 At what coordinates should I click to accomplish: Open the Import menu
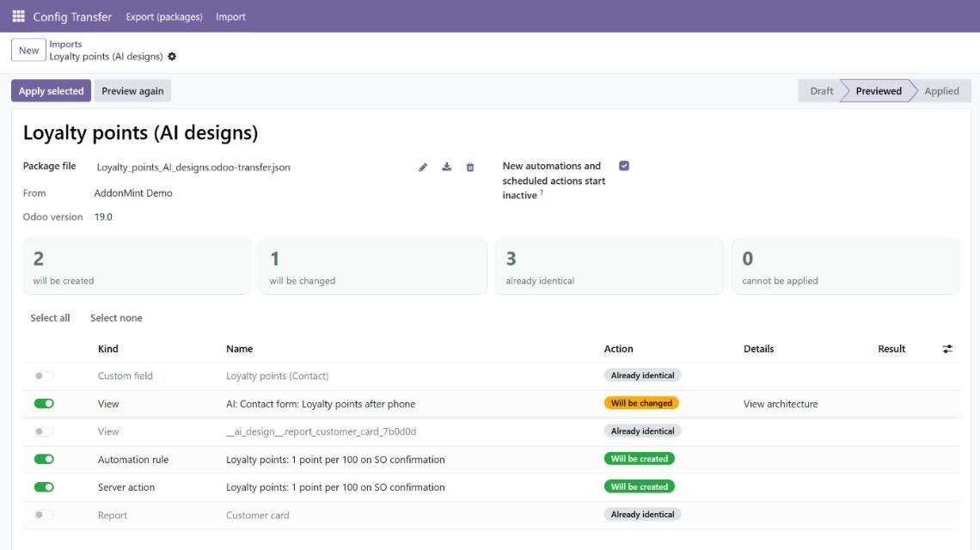point(230,17)
